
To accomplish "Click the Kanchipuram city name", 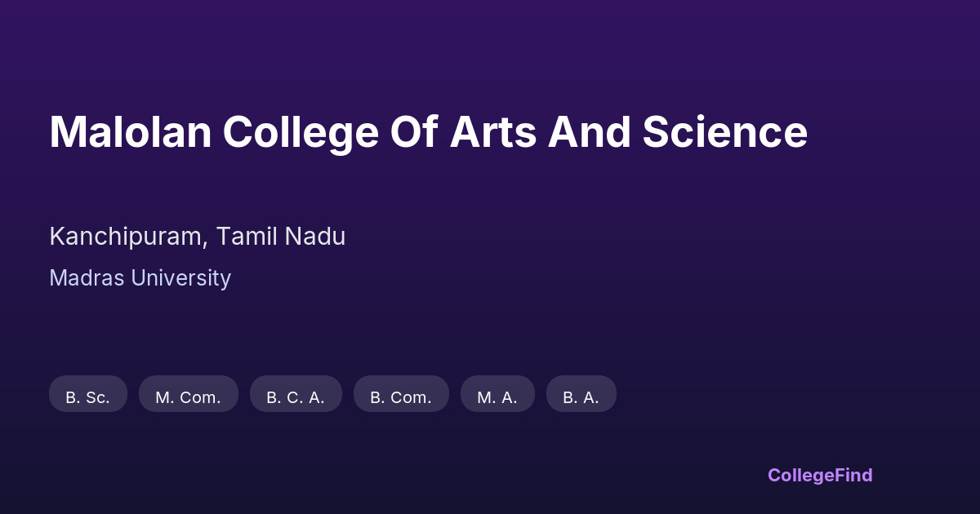I will click(x=125, y=237).
